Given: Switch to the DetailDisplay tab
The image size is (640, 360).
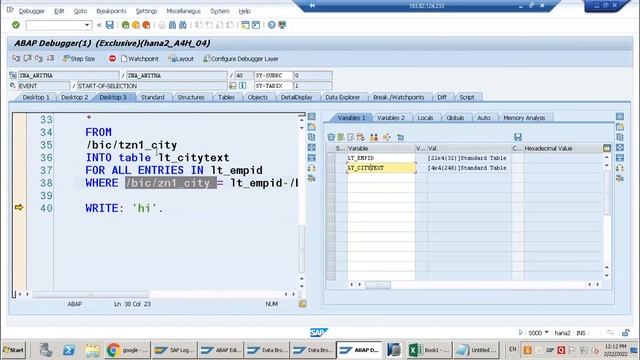Looking at the screenshot, I should (x=296, y=97).
